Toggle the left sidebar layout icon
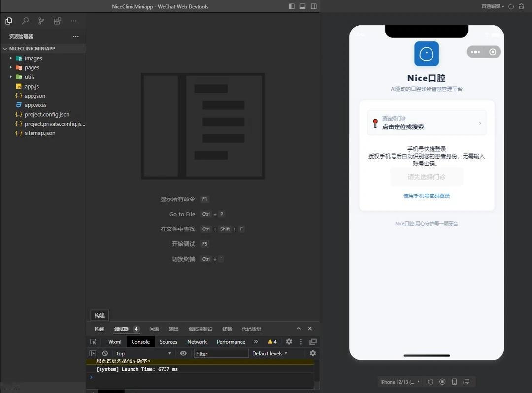 click(292, 6)
